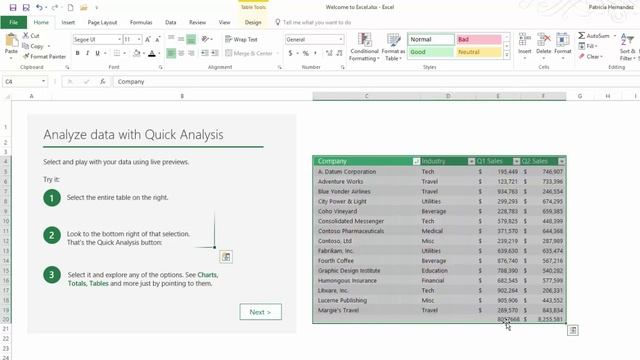The image size is (640, 360).
Task: Open font size dropdown
Action: (x=139, y=39)
